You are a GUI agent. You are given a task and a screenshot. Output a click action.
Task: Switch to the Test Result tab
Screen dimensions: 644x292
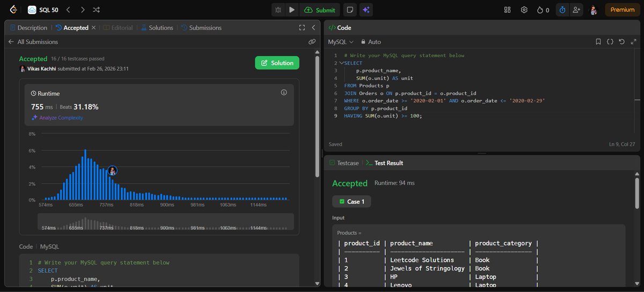pyautogui.click(x=384, y=163)
